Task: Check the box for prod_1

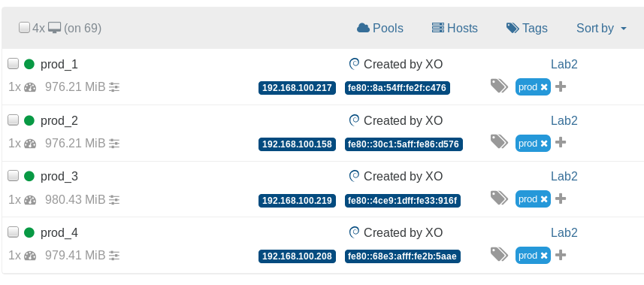Action: point(13,63)
